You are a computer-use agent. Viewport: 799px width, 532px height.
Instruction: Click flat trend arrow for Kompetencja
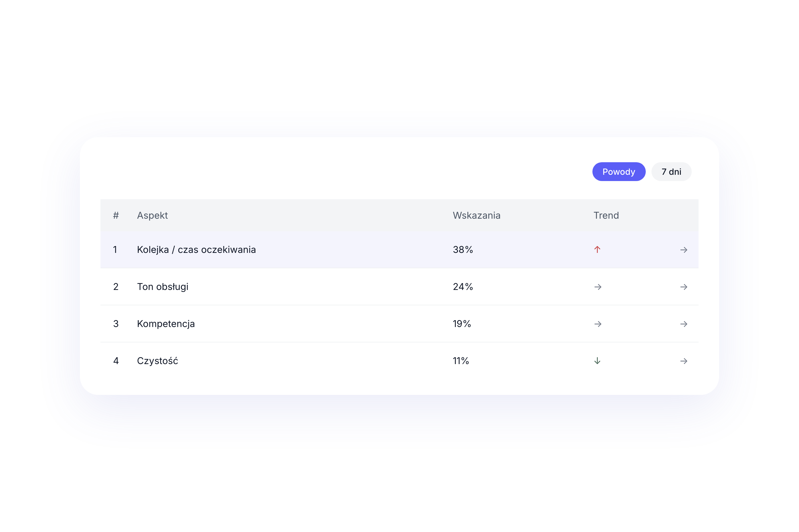[x=598, y=324]
